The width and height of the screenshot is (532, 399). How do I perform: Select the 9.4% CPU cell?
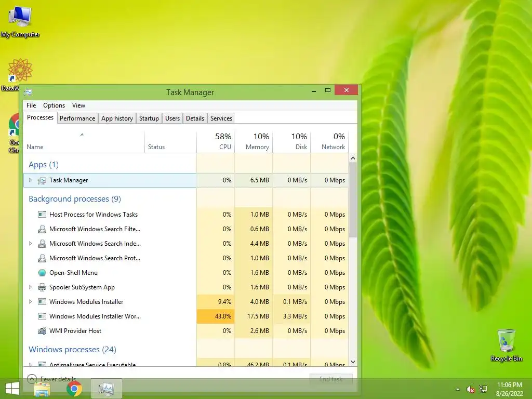click(x=216, y=302)
